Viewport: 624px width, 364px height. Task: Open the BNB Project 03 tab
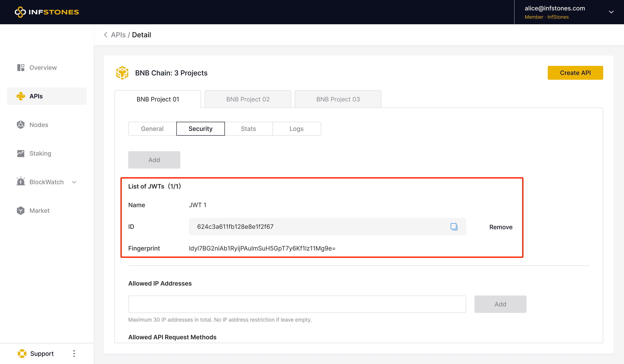point(338,99)
